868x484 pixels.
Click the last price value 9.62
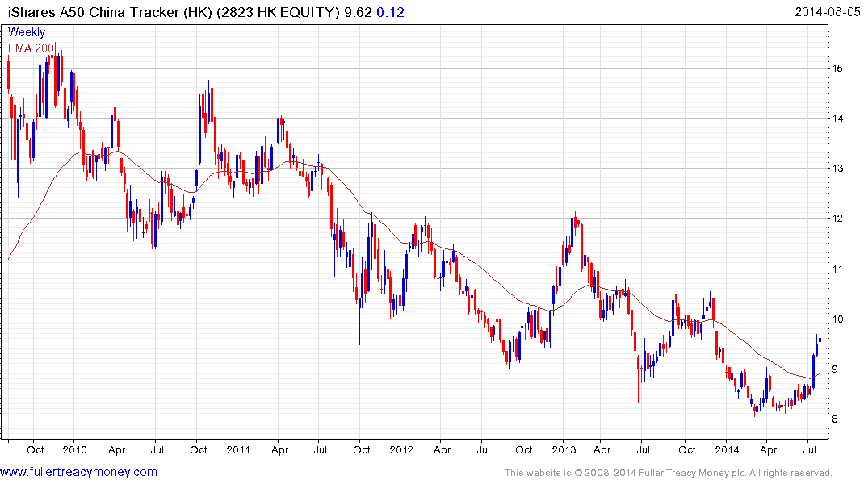point(358,12)
